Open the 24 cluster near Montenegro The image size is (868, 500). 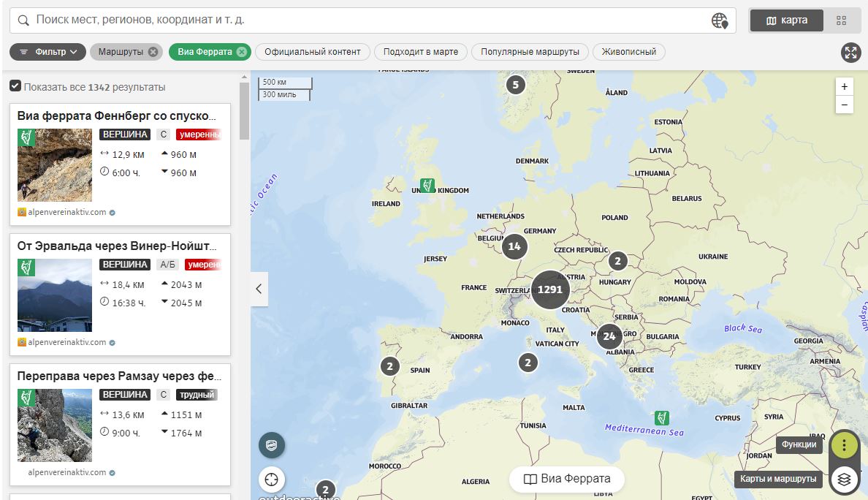coord(609,336)
